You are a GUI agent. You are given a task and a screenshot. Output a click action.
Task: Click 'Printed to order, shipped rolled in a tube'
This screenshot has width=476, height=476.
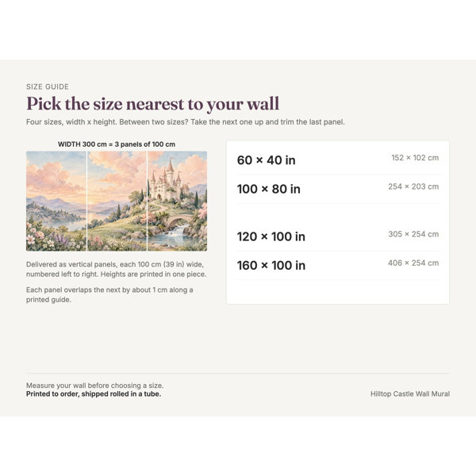coord(94,394)
